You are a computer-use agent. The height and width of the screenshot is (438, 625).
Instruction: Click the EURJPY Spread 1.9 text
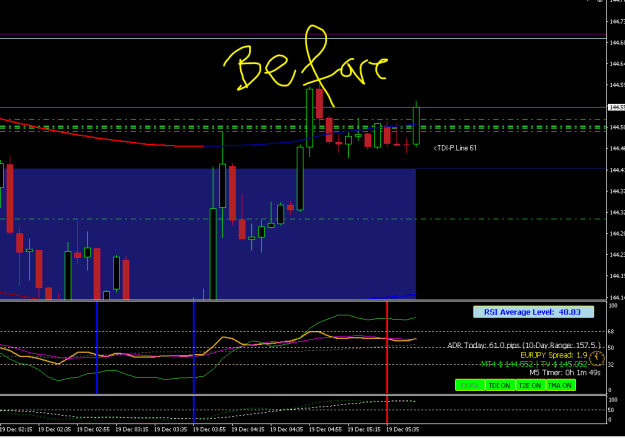pos(554,355)
